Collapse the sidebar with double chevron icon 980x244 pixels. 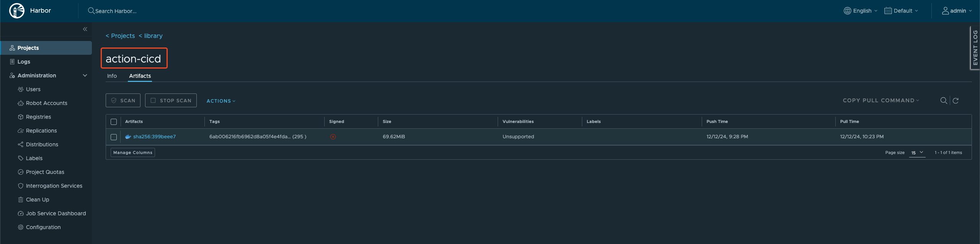(x=85, y=29)
